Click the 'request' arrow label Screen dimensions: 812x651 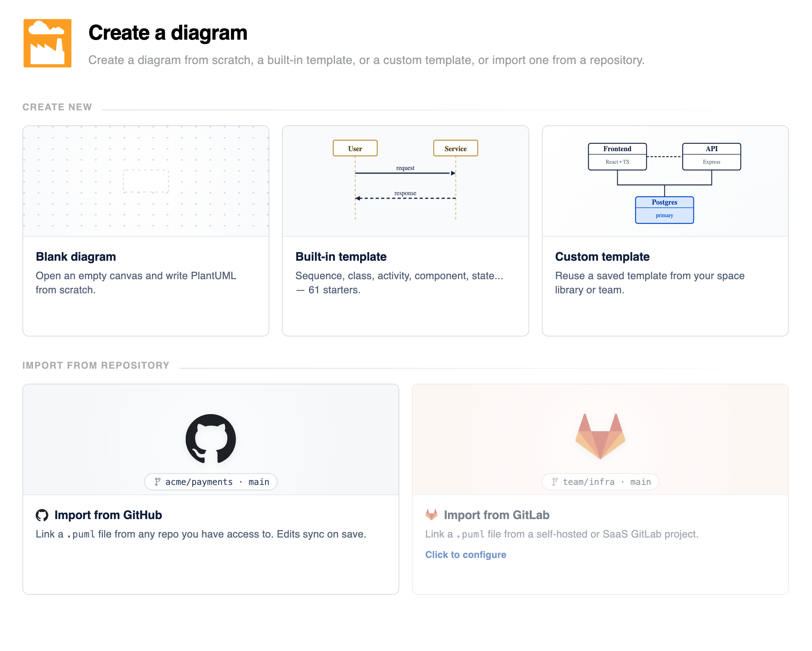pyautogui.click(x=405, y=168)
